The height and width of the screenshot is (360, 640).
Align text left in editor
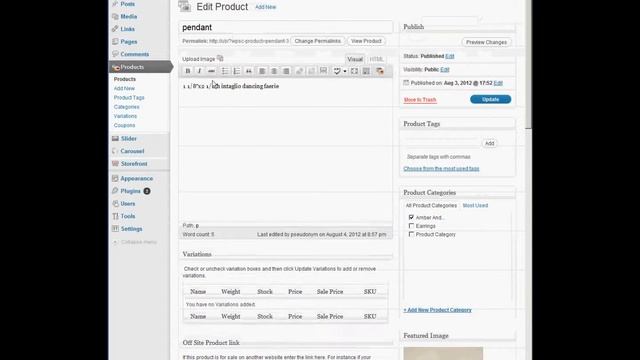pos(262,71)
